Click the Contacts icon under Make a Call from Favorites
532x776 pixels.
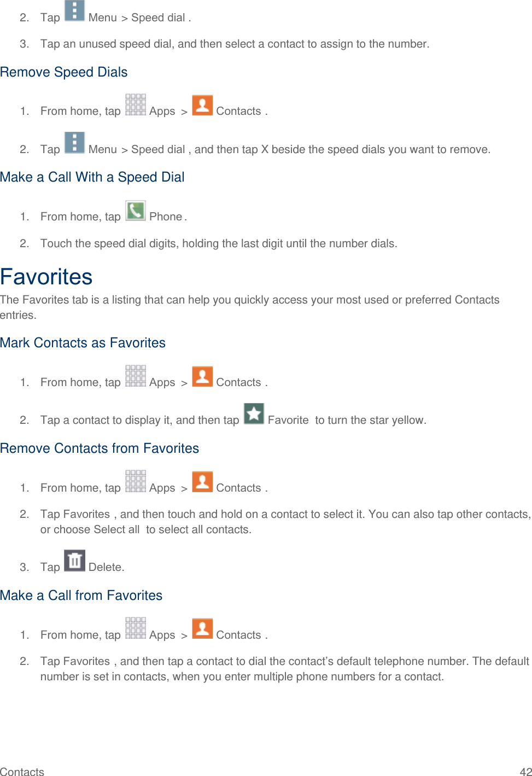pyautogui.click(x=202, y=628)
